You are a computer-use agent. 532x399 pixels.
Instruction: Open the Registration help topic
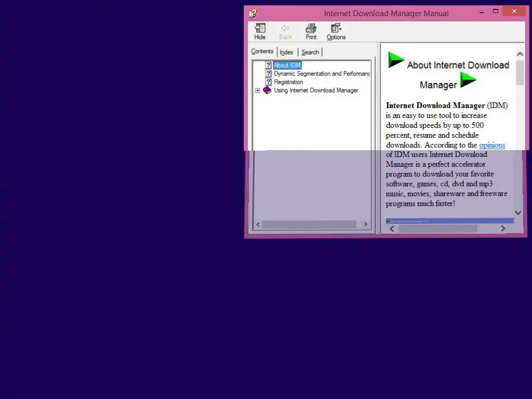(288, 82)
